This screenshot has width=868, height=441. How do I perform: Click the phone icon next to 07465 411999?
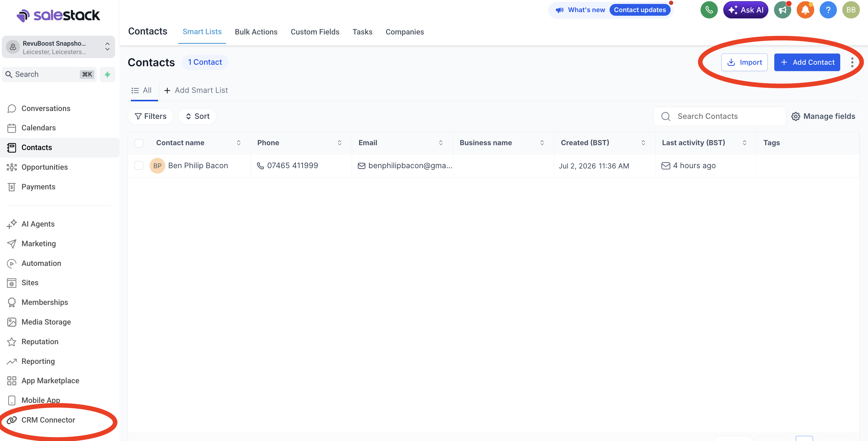click(x=261, y=166)
